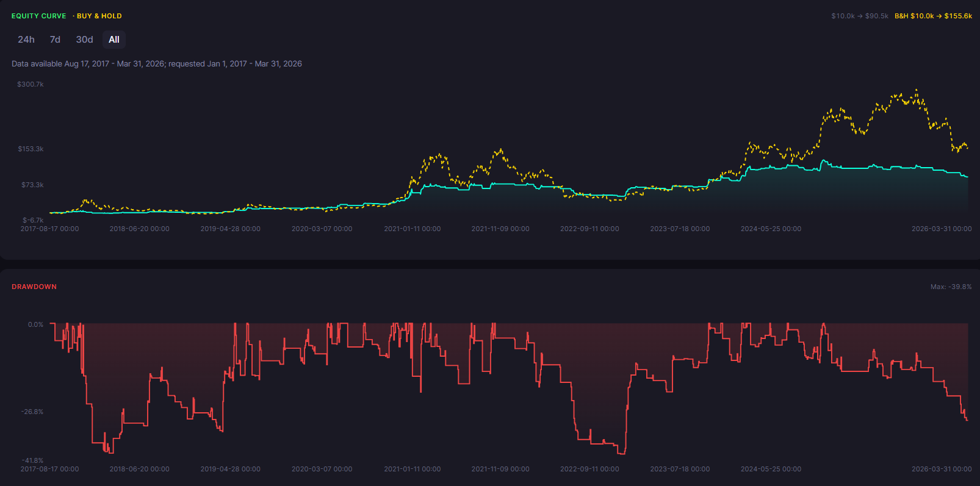Click 2019-04-28 date on equity chart axis
980x486 pixels.
tap(231, 229)
